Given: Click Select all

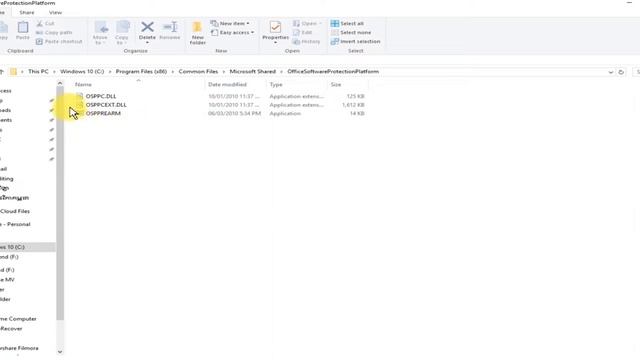Looking at the screenshot, I should pyautogui.click(x=347, y=24).
